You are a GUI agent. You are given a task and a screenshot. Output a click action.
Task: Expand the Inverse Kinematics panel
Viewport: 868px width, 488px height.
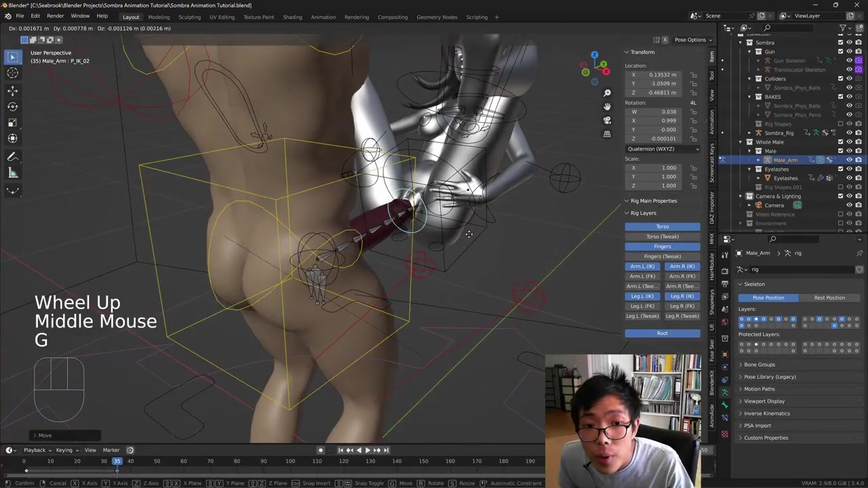point(766,413)
